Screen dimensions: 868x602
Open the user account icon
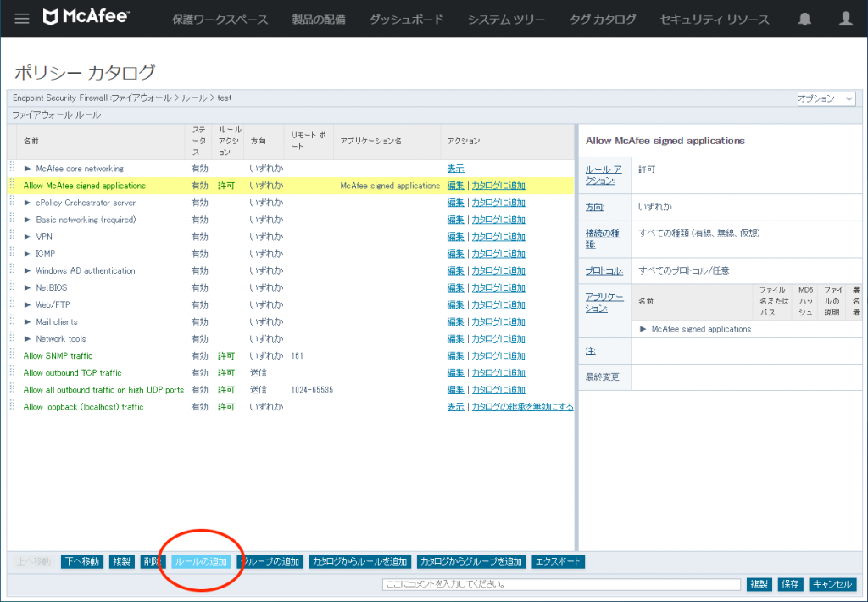845,19
